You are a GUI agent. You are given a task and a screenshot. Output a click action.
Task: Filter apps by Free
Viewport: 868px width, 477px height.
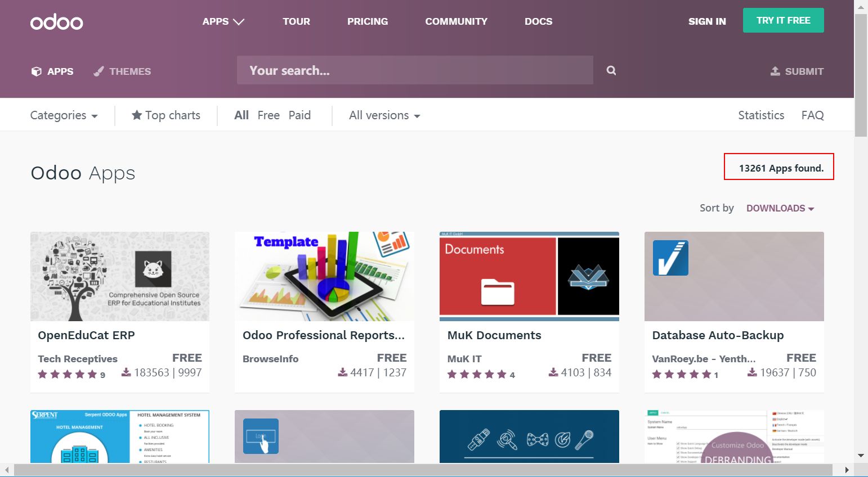point(269,115)
